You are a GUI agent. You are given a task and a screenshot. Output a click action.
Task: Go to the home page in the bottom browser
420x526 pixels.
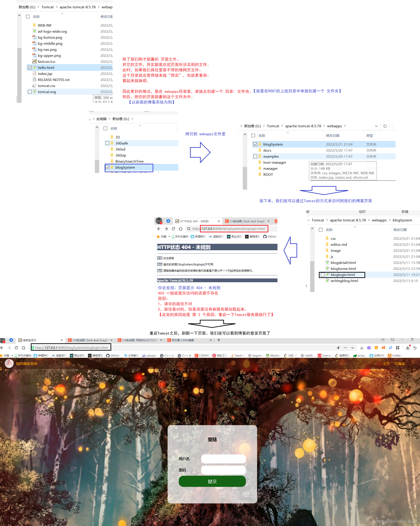click(23, 348)
